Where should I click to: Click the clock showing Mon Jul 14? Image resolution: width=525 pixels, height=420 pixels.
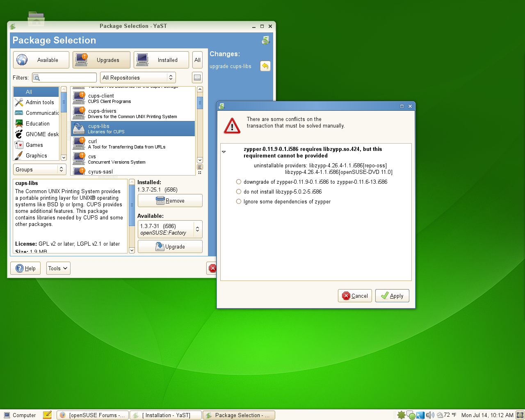487,415
